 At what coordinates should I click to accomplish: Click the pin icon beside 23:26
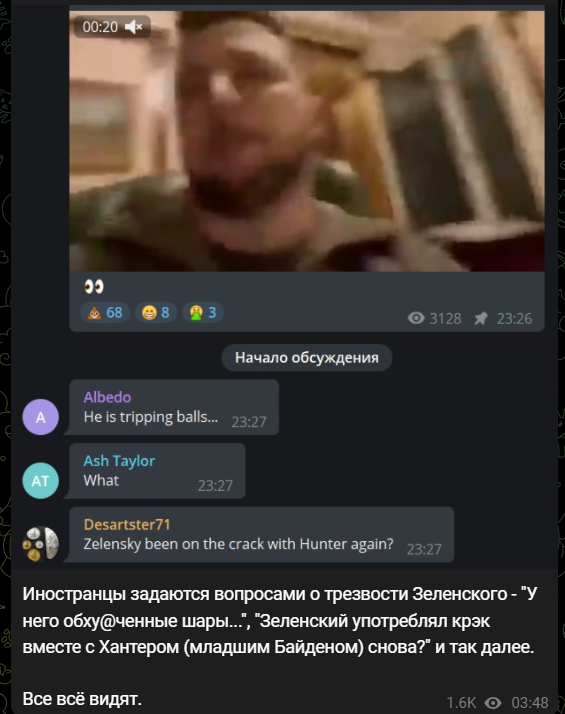tap(481, 318)
